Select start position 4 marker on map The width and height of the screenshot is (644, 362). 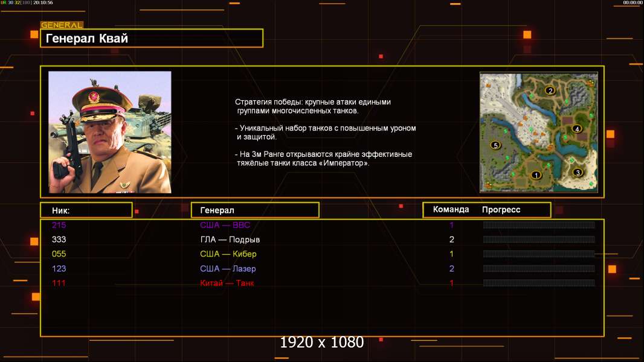pos(577,129)
